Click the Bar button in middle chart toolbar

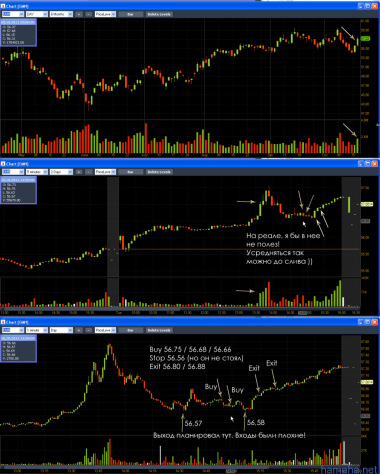coord(130,172)
